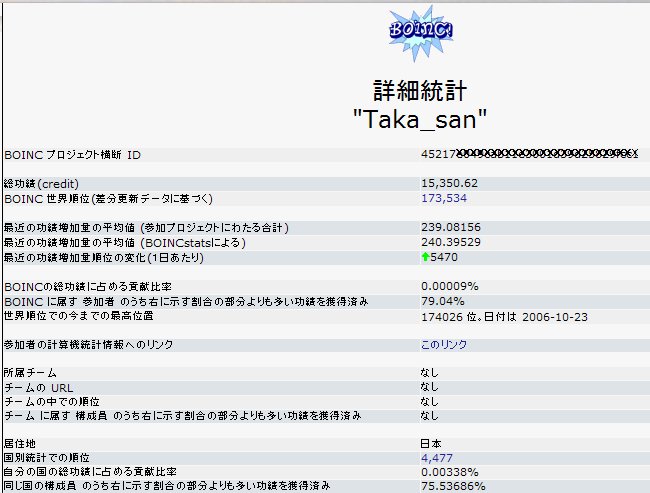Click the 自分の国の総功績に占める貢献比率 label
This screenshot has height=493, width=650.
(x=90, y=472)
